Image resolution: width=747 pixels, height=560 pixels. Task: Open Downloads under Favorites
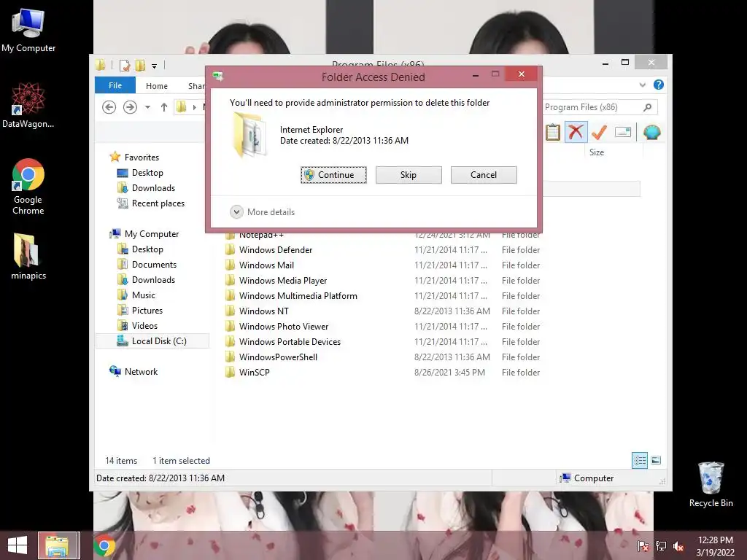click(153, 188)
